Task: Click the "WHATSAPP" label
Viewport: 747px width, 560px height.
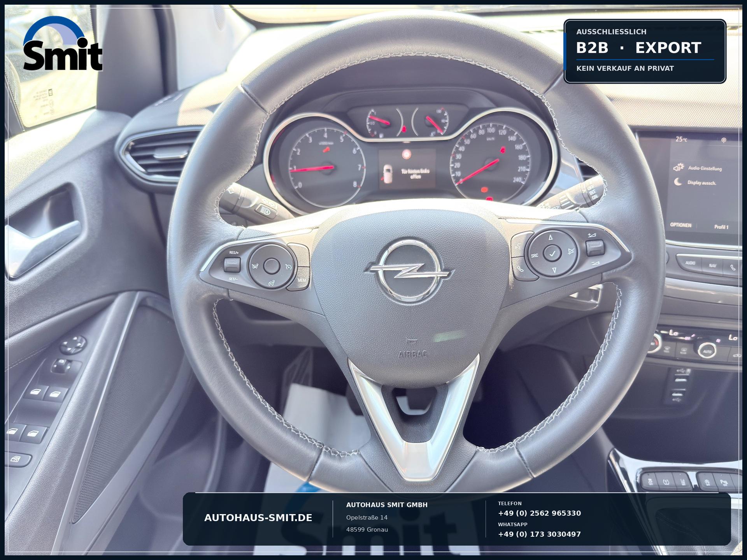Action: tap(513, 524)
